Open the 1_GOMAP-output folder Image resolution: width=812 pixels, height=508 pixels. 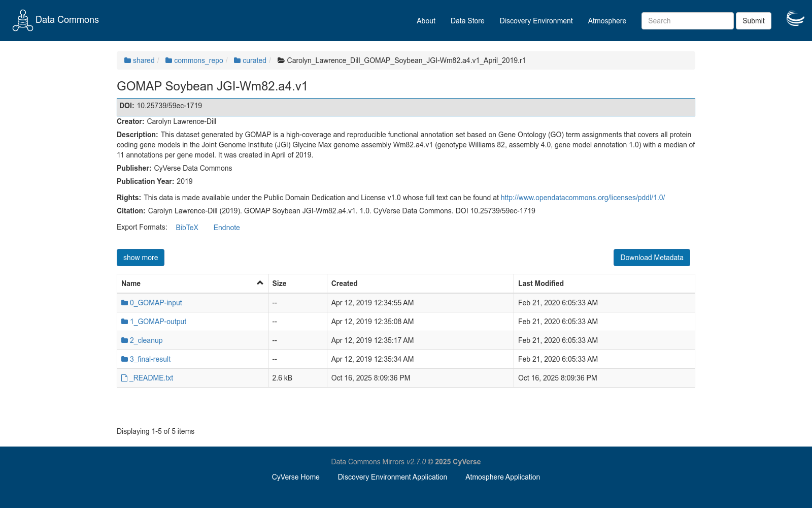pyautogui.click(x=158, y=322)
